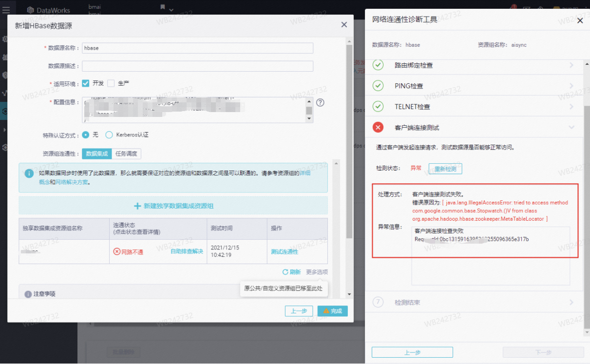Viewport: 590px width, 364px height.
Task: Close the 网络连通性诊断工具 panel
Action: click(x=580, y=20)
